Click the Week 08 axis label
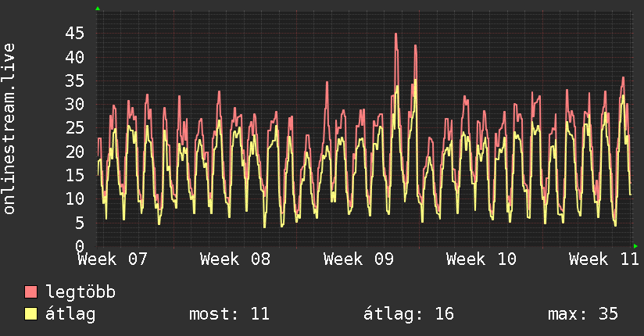 (235, 259)
